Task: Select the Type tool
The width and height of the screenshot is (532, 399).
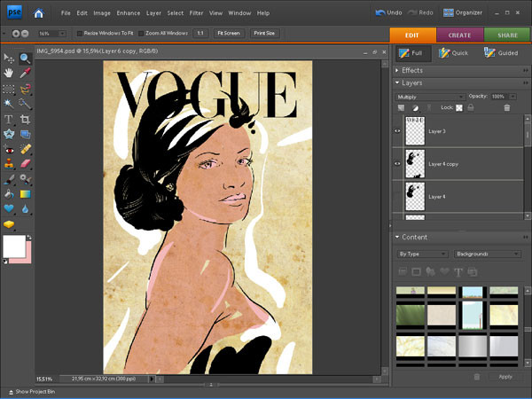Action: 9,120
